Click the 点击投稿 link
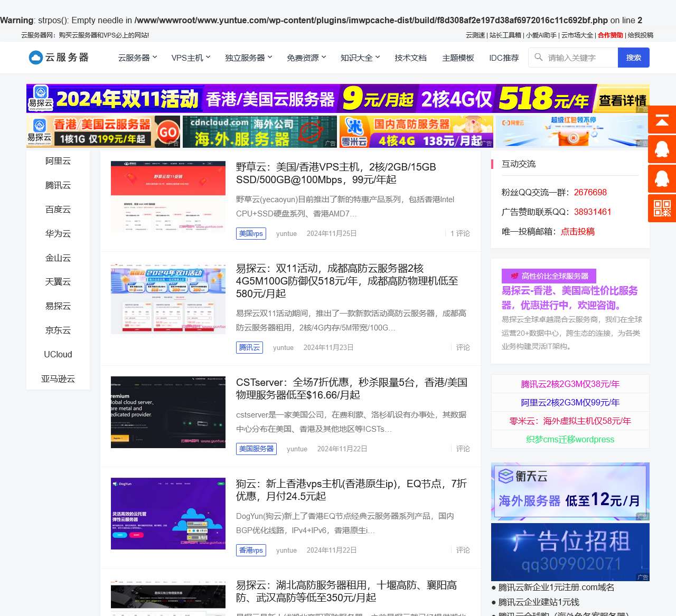Image resolution: width=676 pixels, height=616 pixels. [578, 231]
